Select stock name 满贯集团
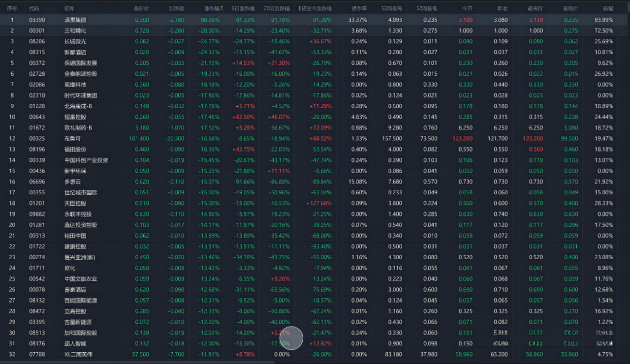Image resolution: width=630 pixels, height=364 pixels. coord(75,20)
